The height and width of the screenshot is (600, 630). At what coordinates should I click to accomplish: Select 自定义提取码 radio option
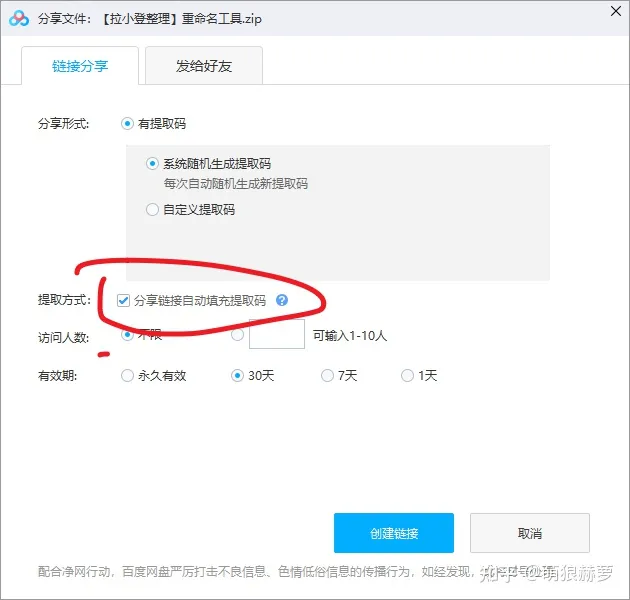(152, 209)
